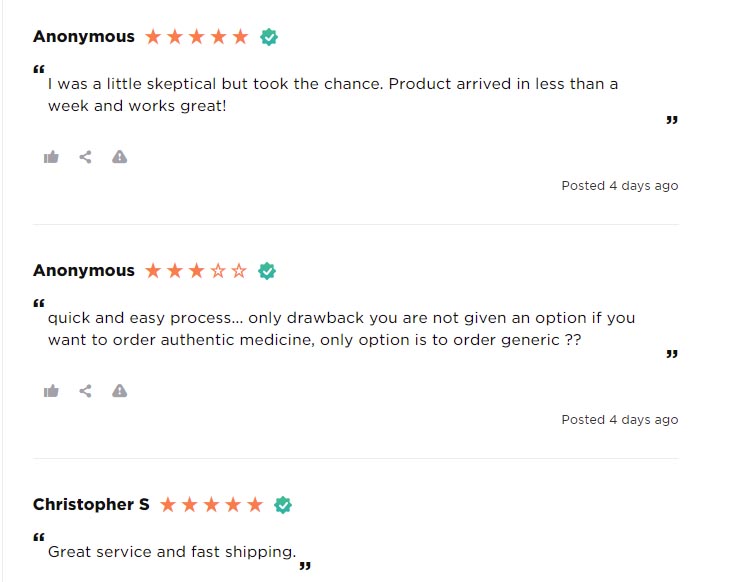
Task: Select the 'Great service and fast shipping' text
Action: click(172, 552)
